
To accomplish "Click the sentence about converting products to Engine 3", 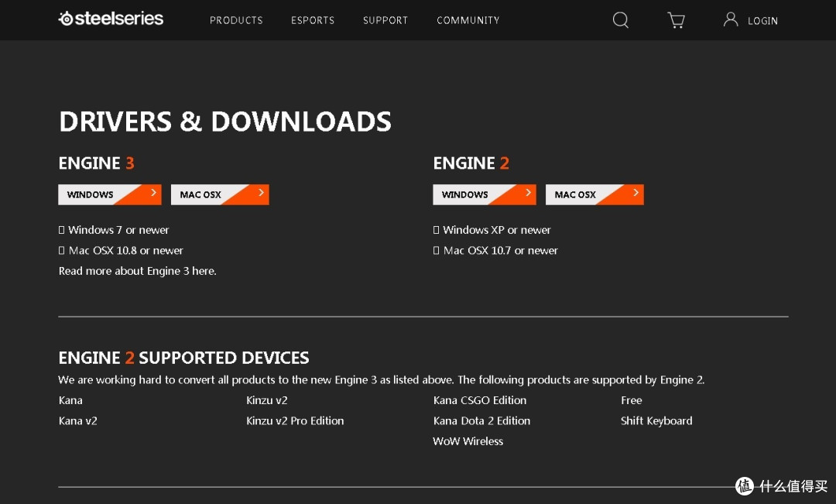I will click(x=382, y=379).
